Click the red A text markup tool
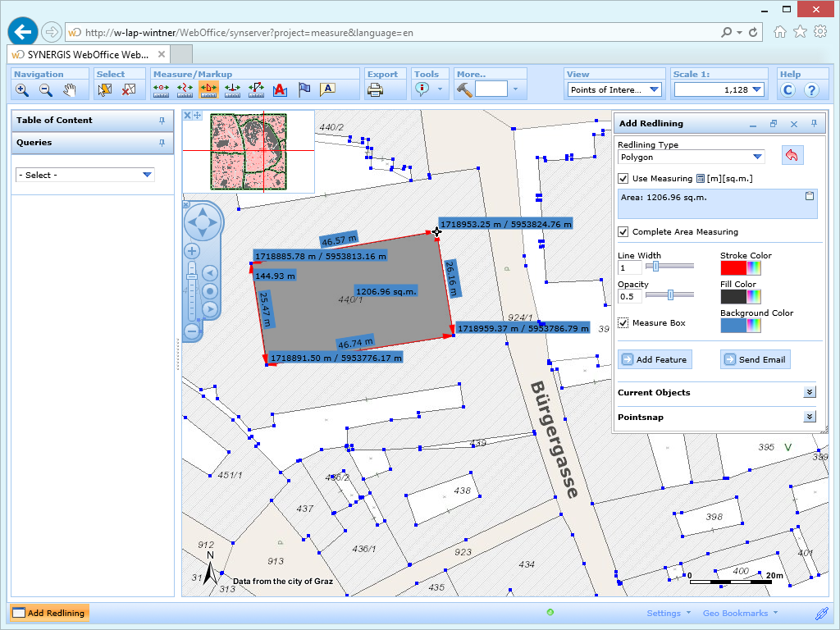The image size is (840, 630). [x=280, y=90]
